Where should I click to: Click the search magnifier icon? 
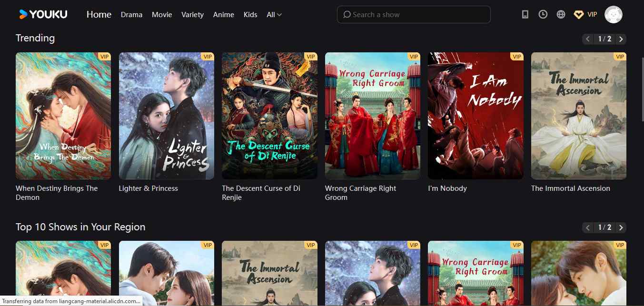[x=347, y=14]
